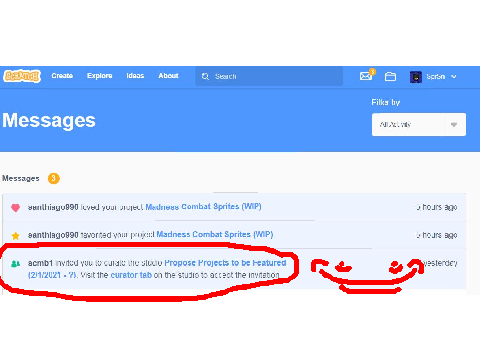480x360 pixels.
Task: Click the pink heart love icon
Action: 15,208
